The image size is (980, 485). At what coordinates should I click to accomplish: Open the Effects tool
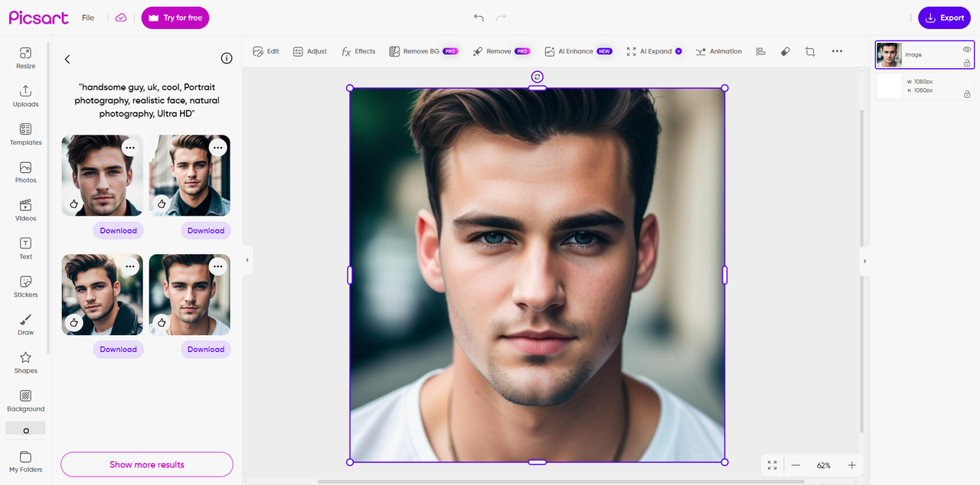point(358,51)
